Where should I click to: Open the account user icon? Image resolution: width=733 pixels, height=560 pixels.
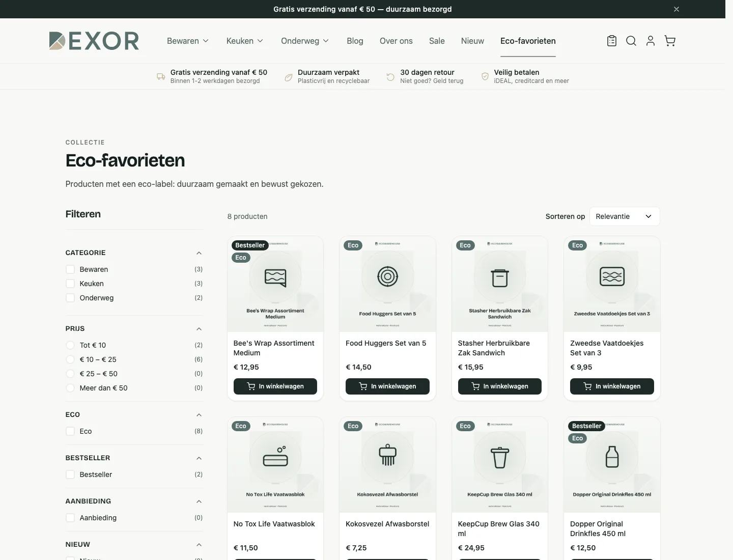point(651,41)
